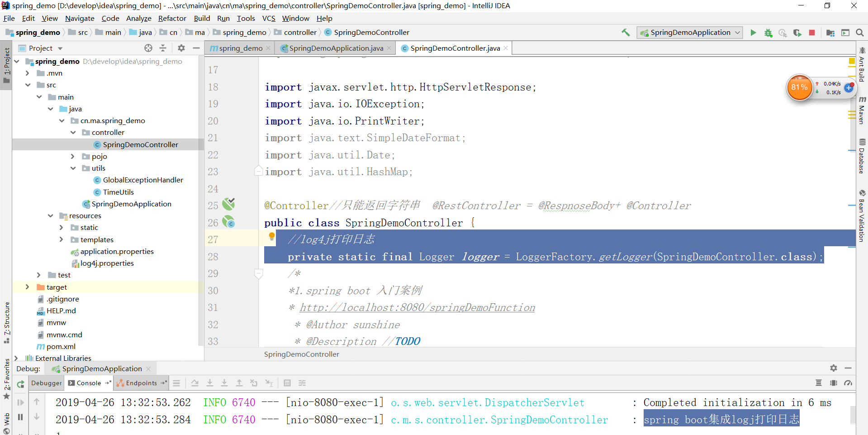
Task: Expand the templates folder
Action: [61, 239]
